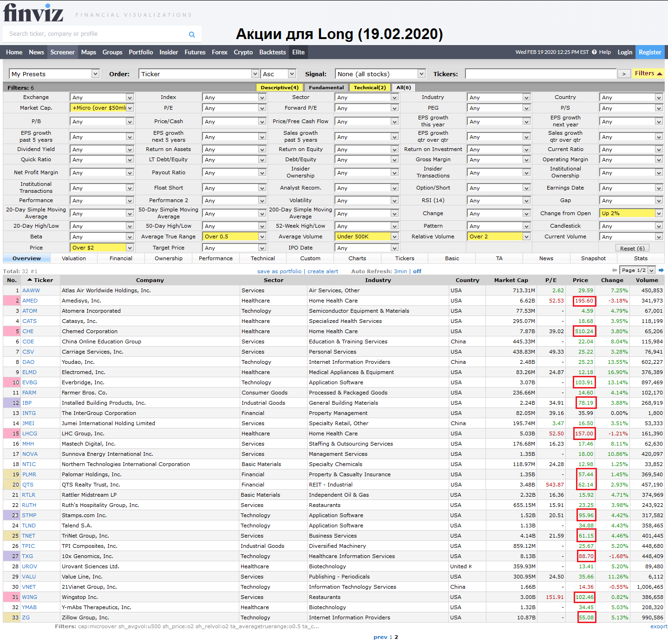
Task: Go to page 2 via bottom pagination
Action: [x=396, y=637]
